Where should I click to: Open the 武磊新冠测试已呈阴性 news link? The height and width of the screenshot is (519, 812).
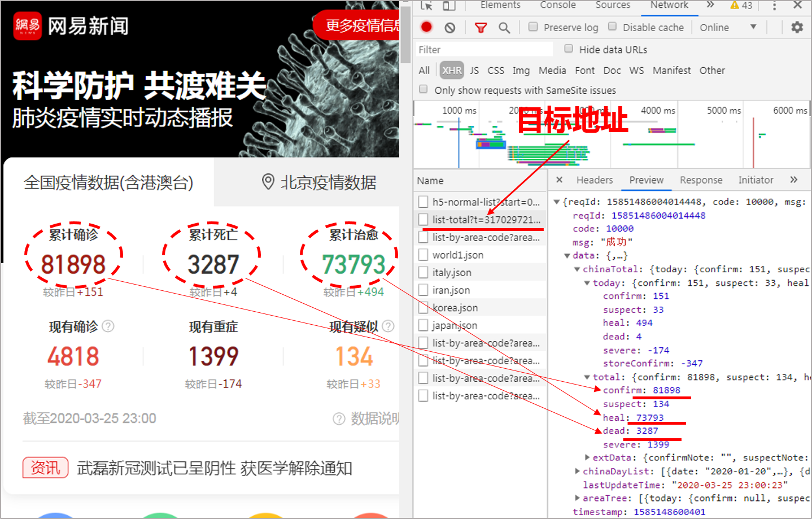coord(215,468)
